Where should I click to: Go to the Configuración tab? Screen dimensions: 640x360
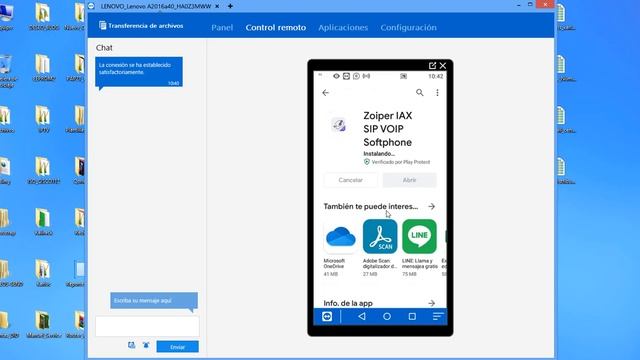408,27
